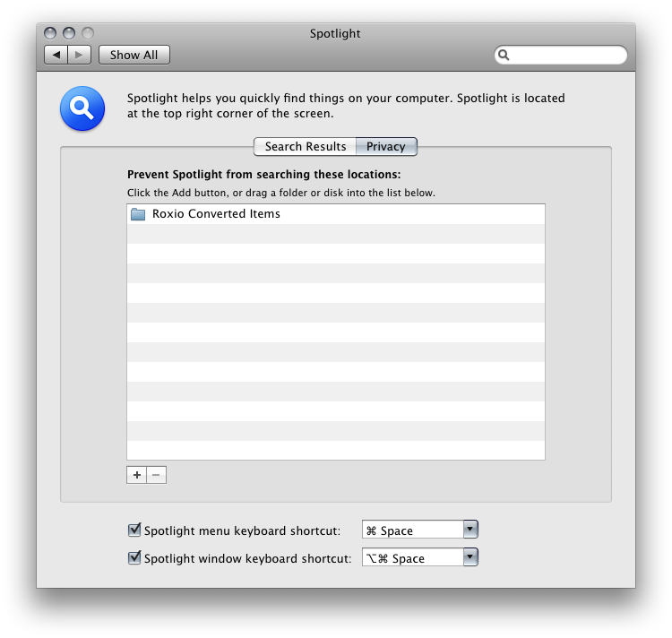This screenshot has width=672, height=638.
Task: Focus the System Preferences search field
Action: 561,55
